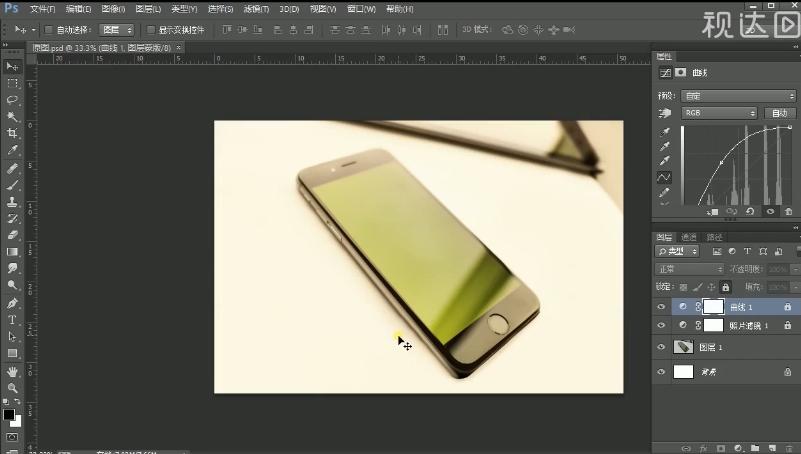The image size is (801, 454).
Task: Open the curves preset dropdown
Action: 737,96
